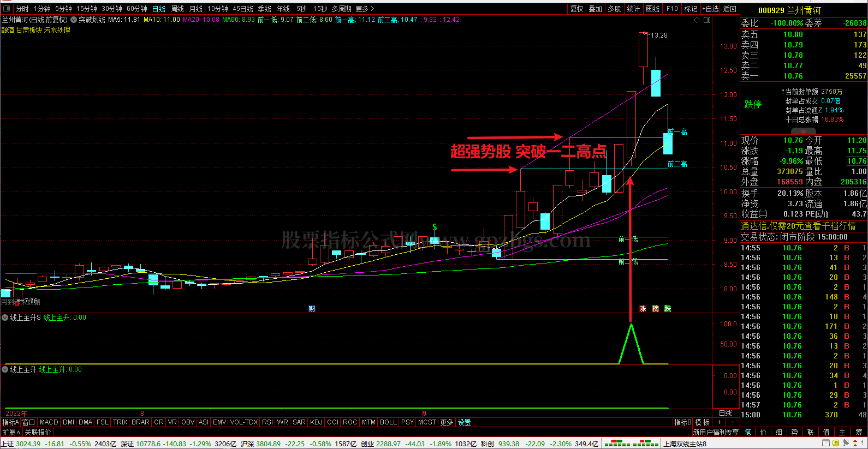Click the 窗口 button
Screen dimensions: 868x449
point(28,422)
